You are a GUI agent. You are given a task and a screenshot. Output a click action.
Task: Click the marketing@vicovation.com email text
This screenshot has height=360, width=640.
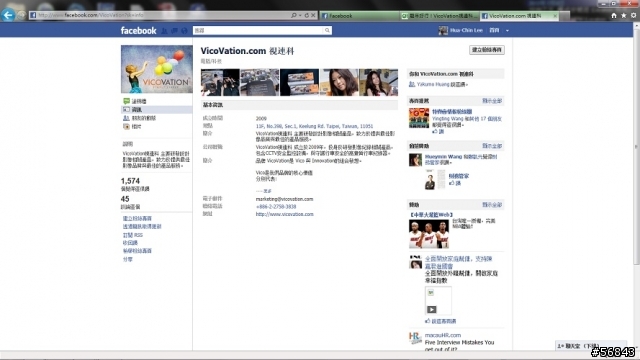coord(284,199)
